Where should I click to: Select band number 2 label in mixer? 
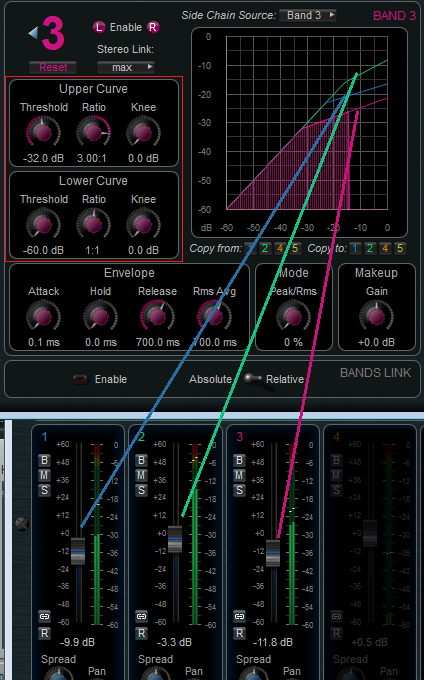coord(141,437)
